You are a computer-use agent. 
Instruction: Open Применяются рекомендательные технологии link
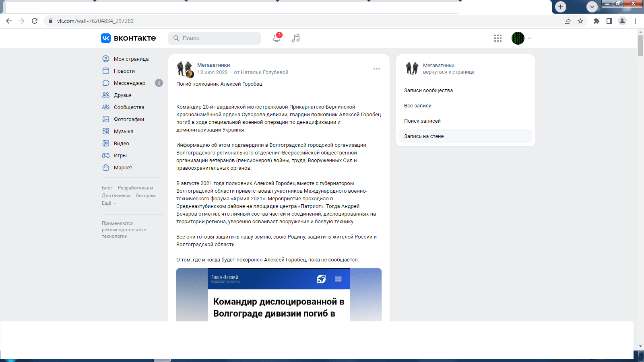click(124, 230)
